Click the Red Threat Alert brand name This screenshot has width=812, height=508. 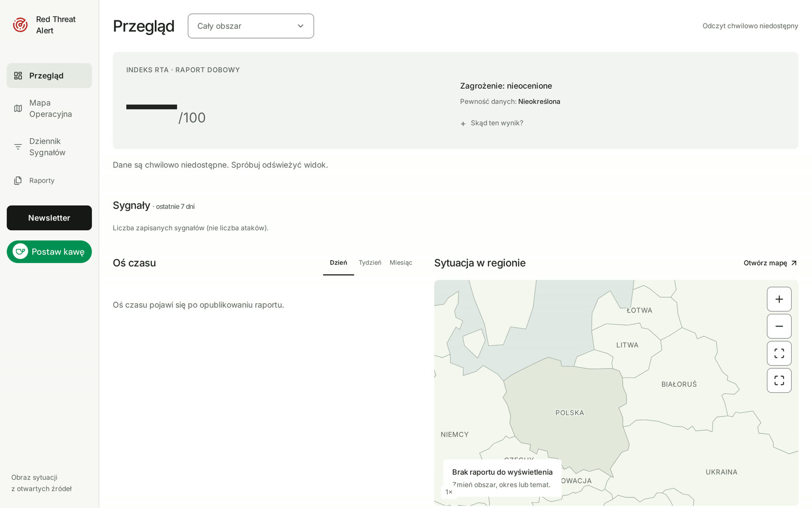[x=56, y=25]
